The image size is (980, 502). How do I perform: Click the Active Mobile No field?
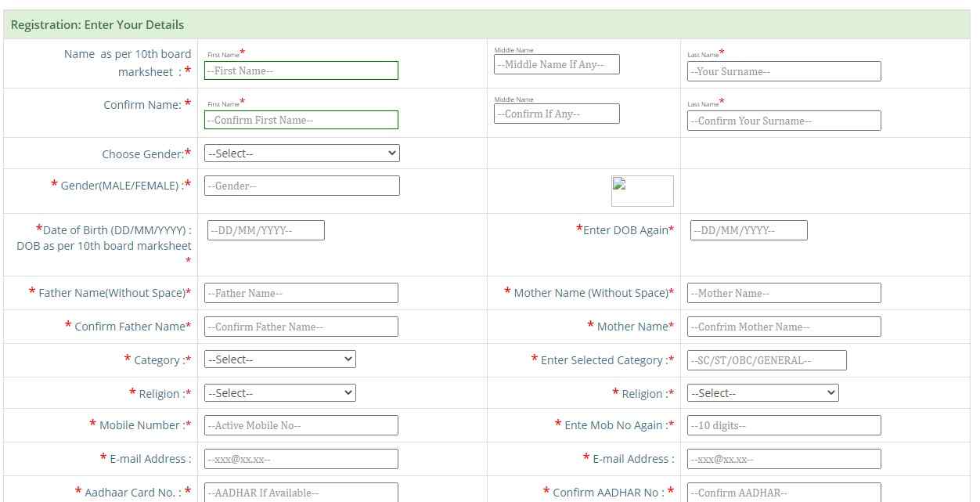301,425
